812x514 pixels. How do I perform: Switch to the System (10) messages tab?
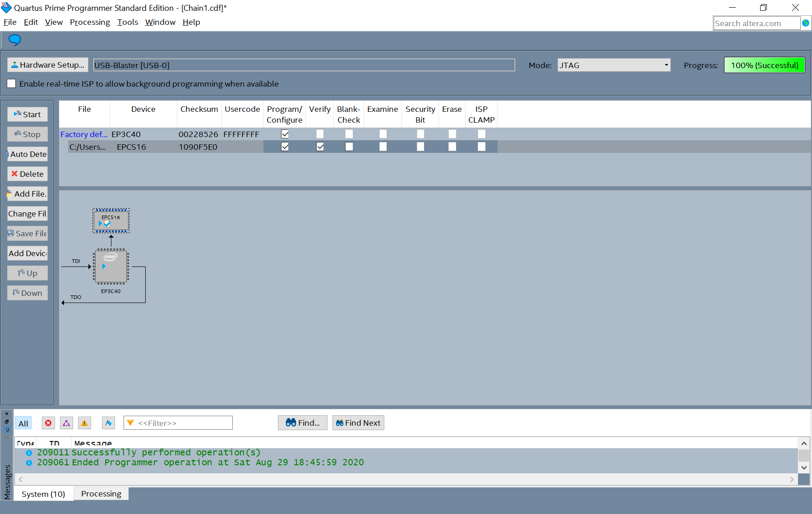click(x=43, y=494)
